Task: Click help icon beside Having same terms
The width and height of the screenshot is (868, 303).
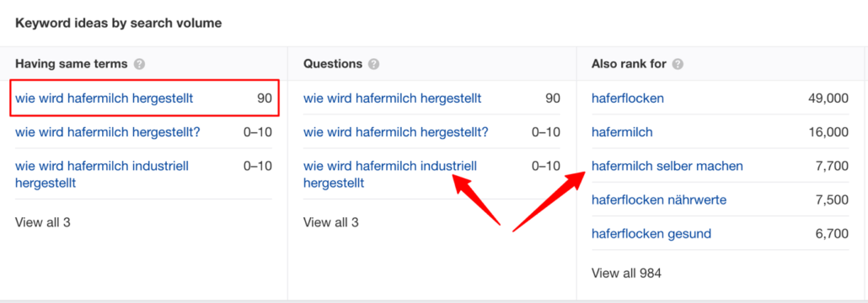Action: [x=140, y=64]
